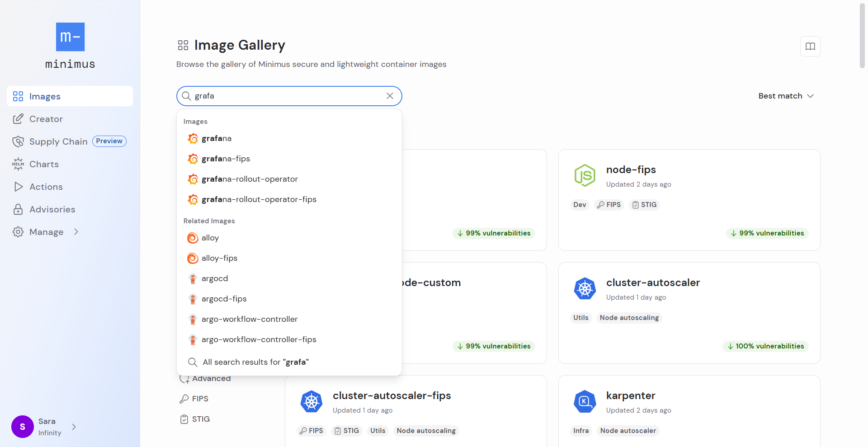Viewport: 868px width, 447px height.
Task: Open Advisories in the sidebar
Action: 70,209
